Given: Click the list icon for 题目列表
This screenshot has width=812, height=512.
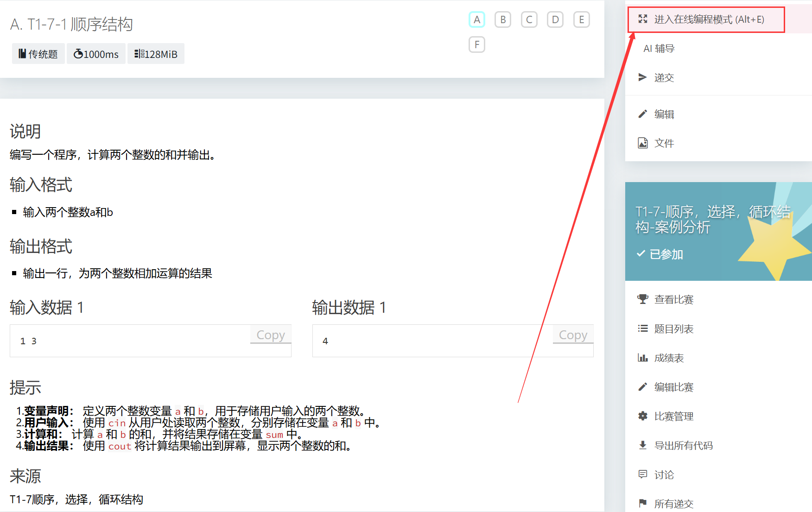Looking at the screenshot, I should click(x=642, y=329).
